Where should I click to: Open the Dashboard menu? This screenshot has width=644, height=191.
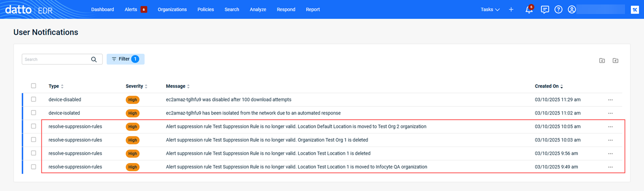[102, 9]
